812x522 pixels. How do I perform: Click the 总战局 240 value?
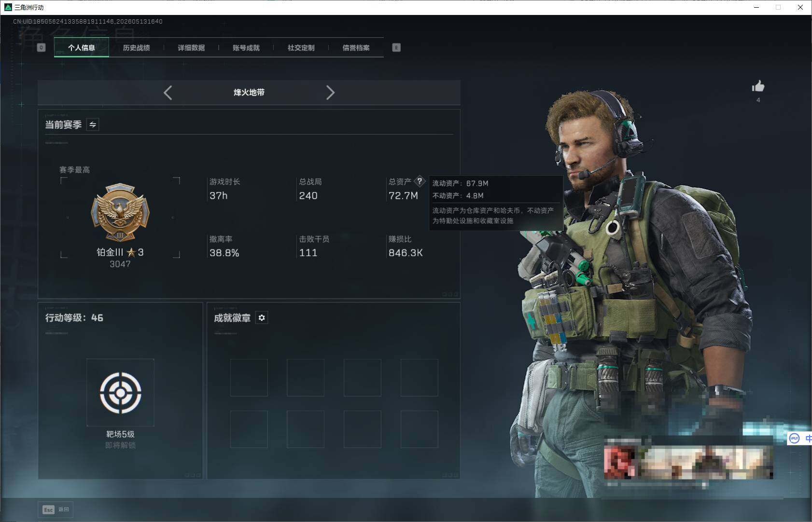tap(308, 196)
